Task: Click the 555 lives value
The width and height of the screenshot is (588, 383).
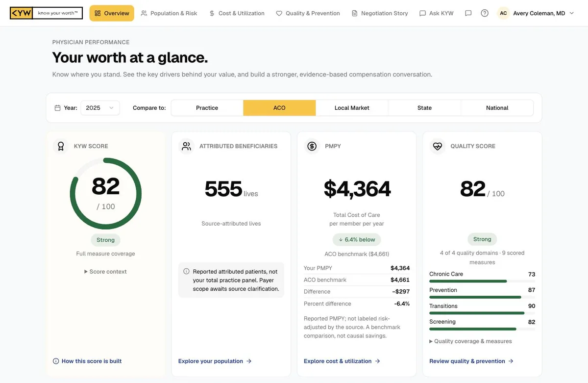Action: 231,189
